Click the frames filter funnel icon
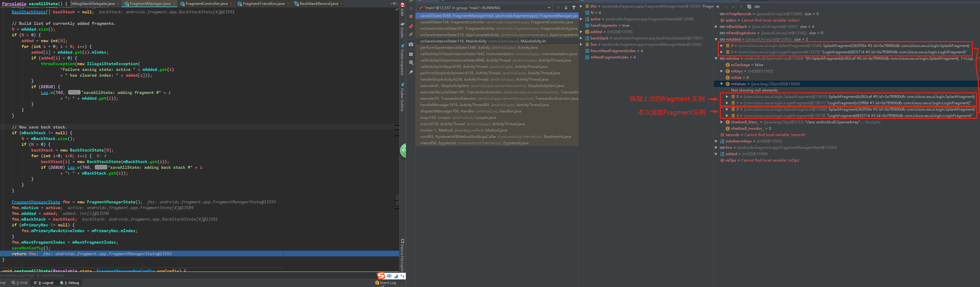 pyautogui.click(x=574, y=8)
